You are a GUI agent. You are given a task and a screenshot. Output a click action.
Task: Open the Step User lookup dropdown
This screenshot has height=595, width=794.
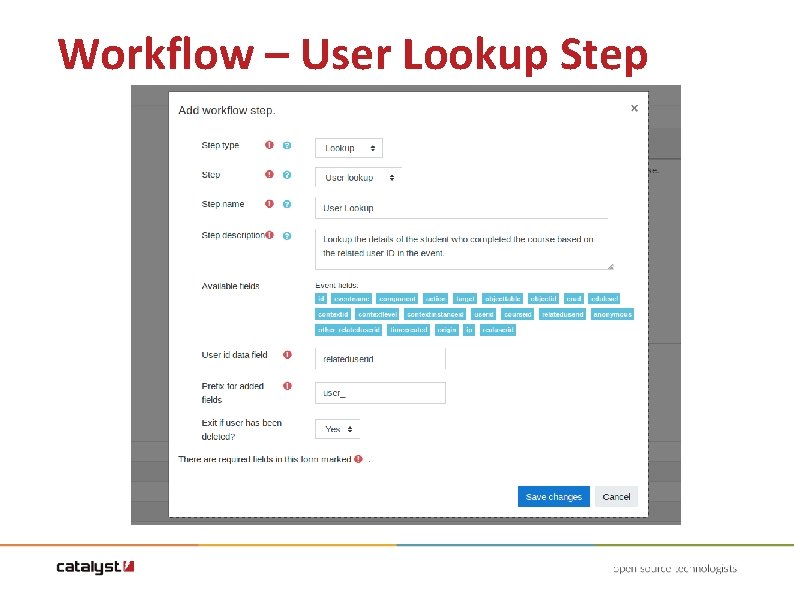pyautogui.click(x=358, y=178)
